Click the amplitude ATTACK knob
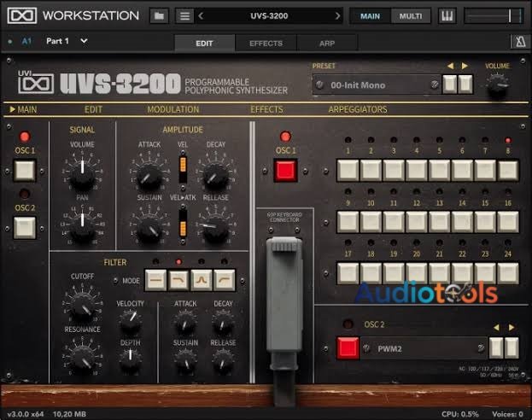This screenshot has width=532, height=420. (x=149, y=173)
